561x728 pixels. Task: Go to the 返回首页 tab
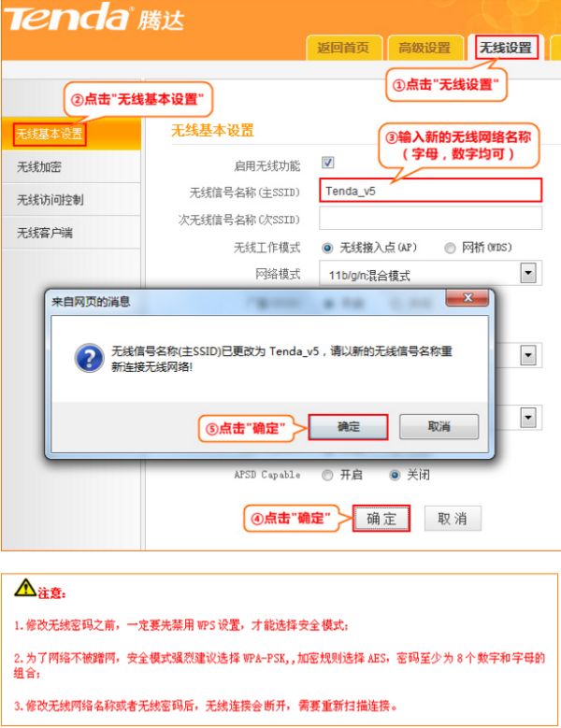[343, 48]
